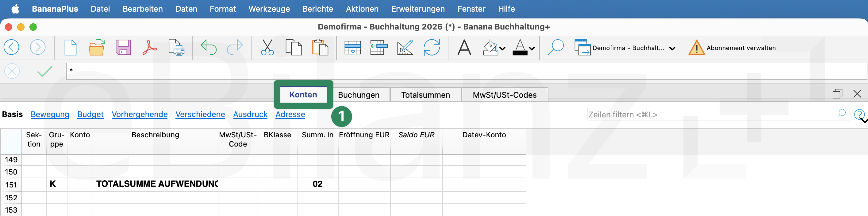The image size is (868, 216).
Task: Click the cell editing text field
Action: click(467, 71)
